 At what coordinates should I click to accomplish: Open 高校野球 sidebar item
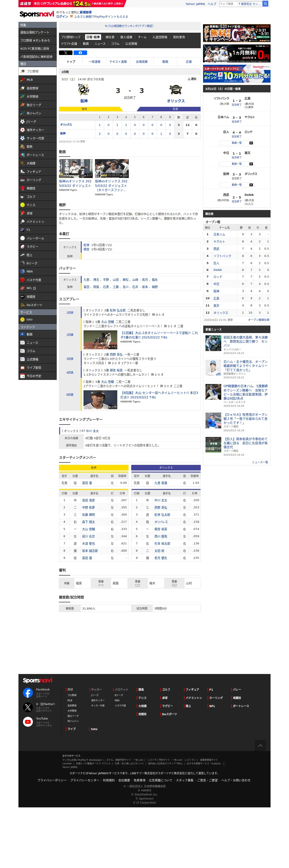pyautogui.click(x=37, y=88)
